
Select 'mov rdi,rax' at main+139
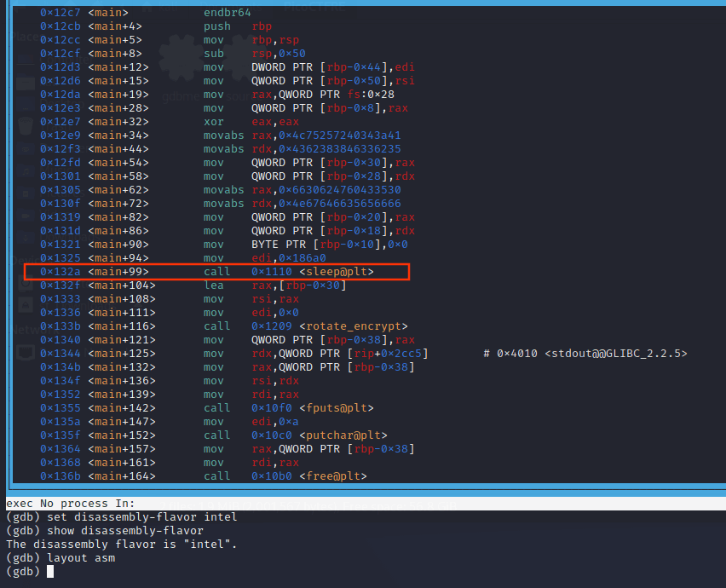click(x=170, y=395)
